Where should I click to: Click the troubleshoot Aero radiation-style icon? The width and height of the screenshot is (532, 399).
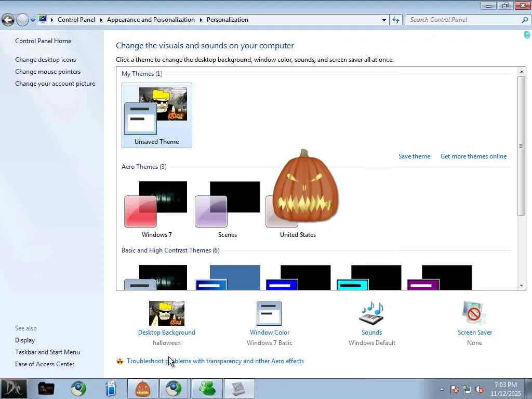tap(120, 361)
